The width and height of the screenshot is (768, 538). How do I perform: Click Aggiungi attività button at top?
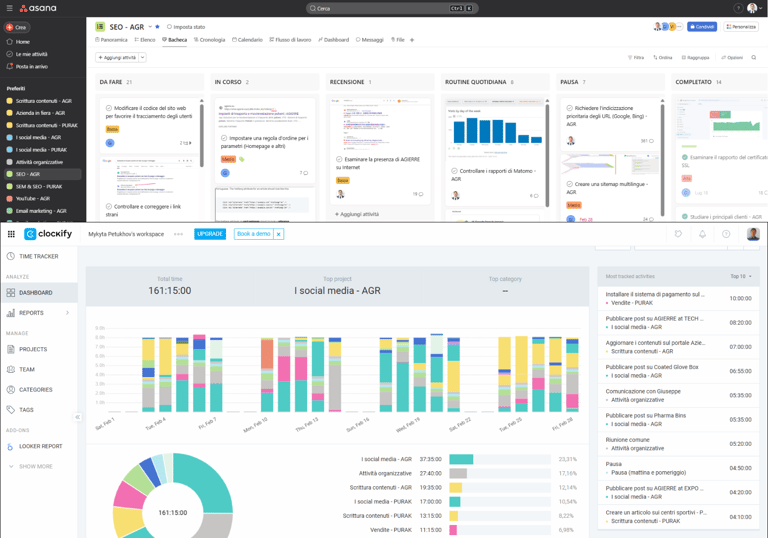click(x=117, y=57)
